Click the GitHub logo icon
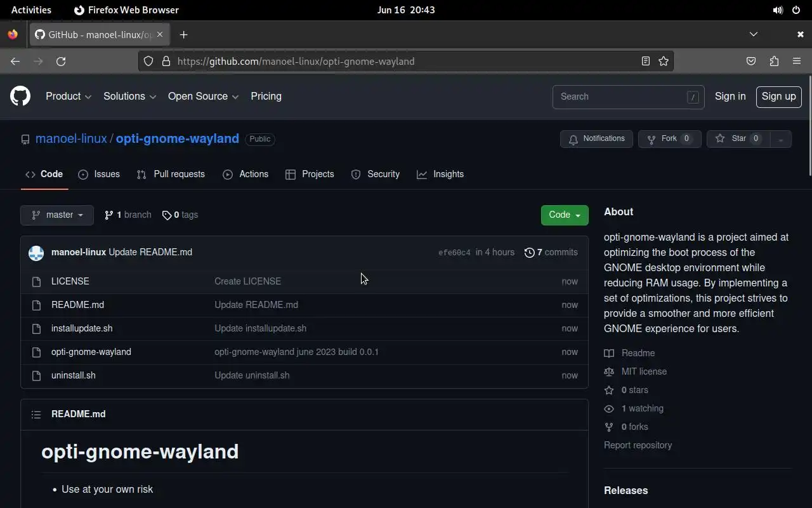The height and width of the screenshot is (508, 812). [20, 97]
